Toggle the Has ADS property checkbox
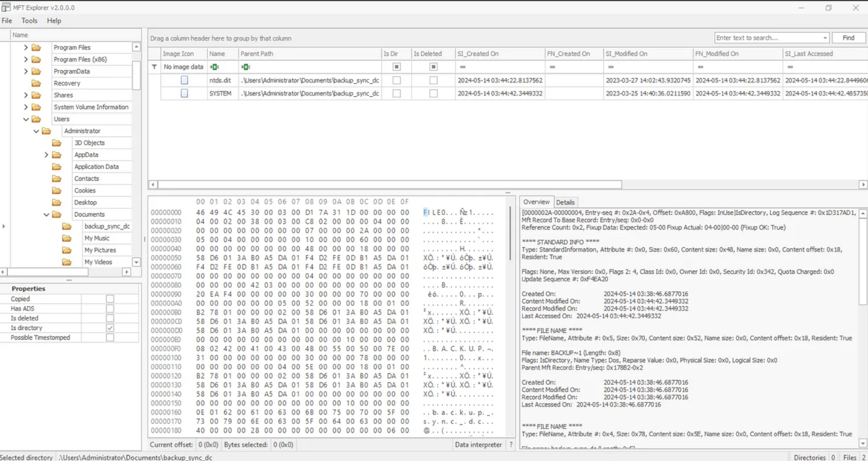Screen dimensions: 868x461 pos(110,308)
